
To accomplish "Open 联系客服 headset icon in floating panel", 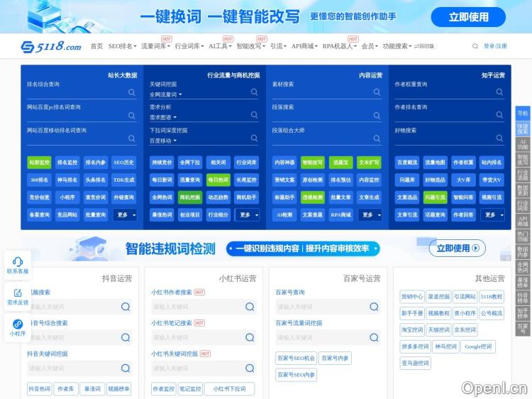I will click(18, 261).
